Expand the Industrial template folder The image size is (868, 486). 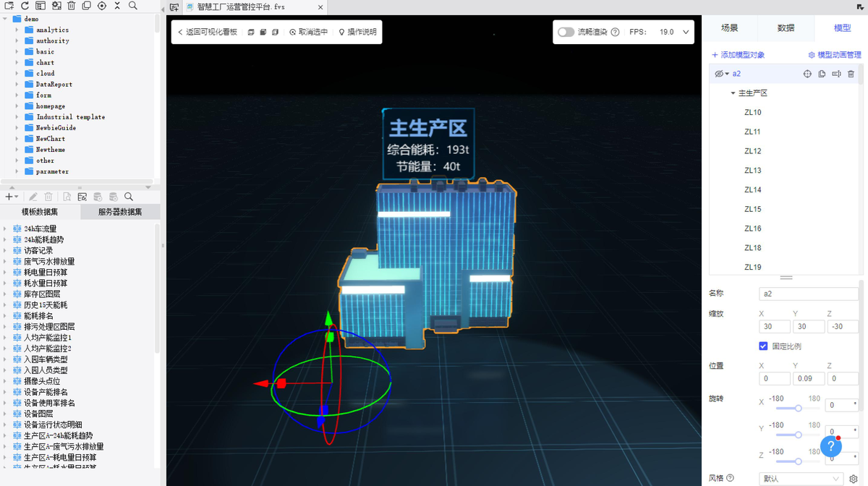click(18, 116)
